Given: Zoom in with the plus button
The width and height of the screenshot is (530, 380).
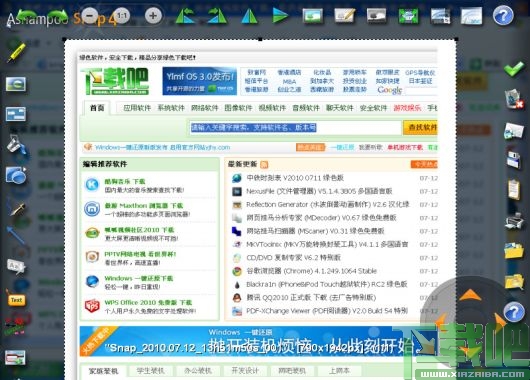Looking at the screenshot, I should (153, 16).
